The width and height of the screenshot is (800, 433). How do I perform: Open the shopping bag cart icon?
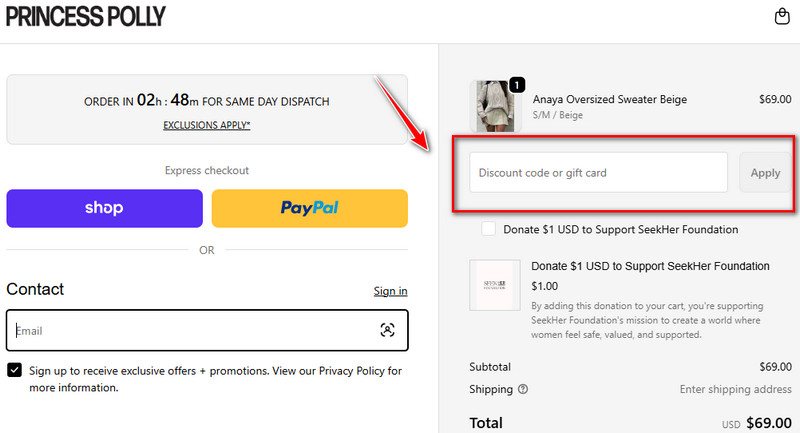point(782,17)
